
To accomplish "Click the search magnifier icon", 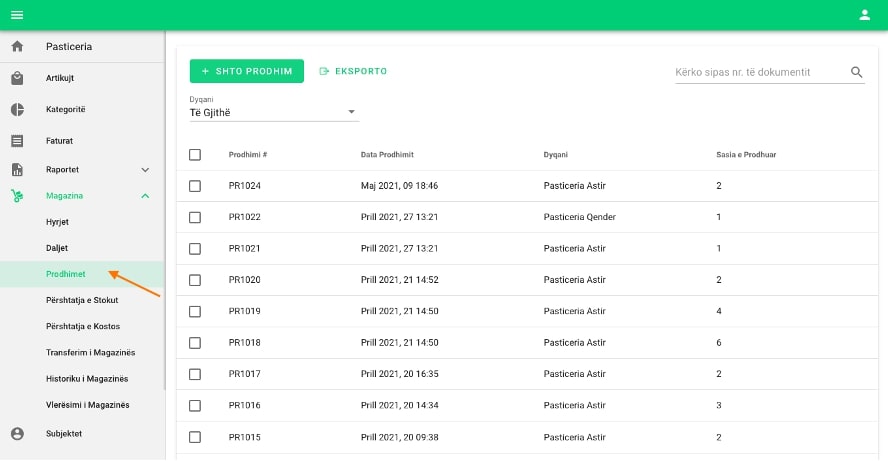I will point(856,72).
